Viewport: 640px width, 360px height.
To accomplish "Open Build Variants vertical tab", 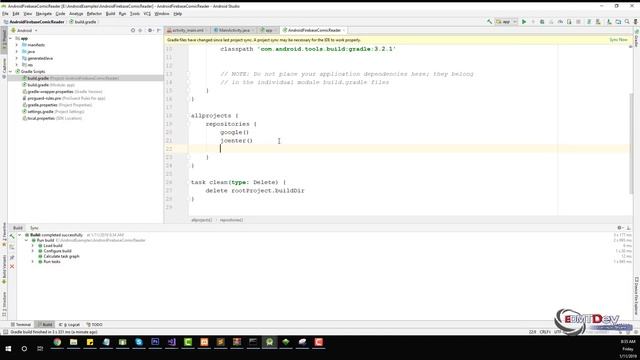I will (4, 270).
